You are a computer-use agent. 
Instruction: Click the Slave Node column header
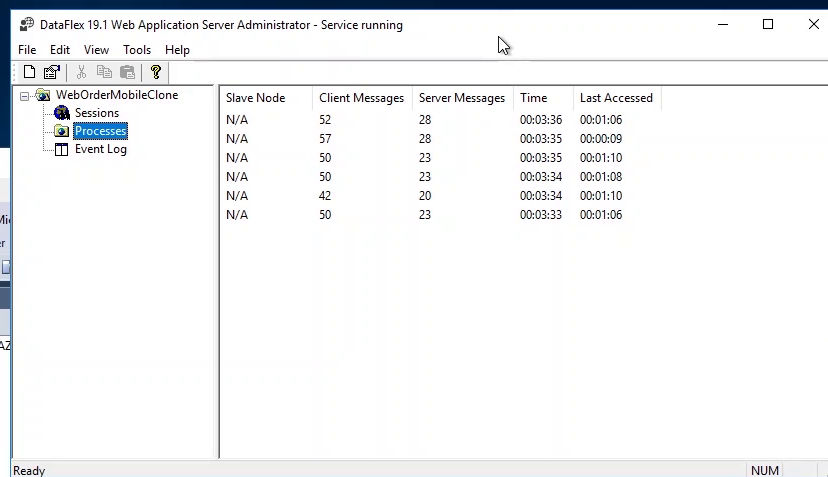tap(256, 98)
